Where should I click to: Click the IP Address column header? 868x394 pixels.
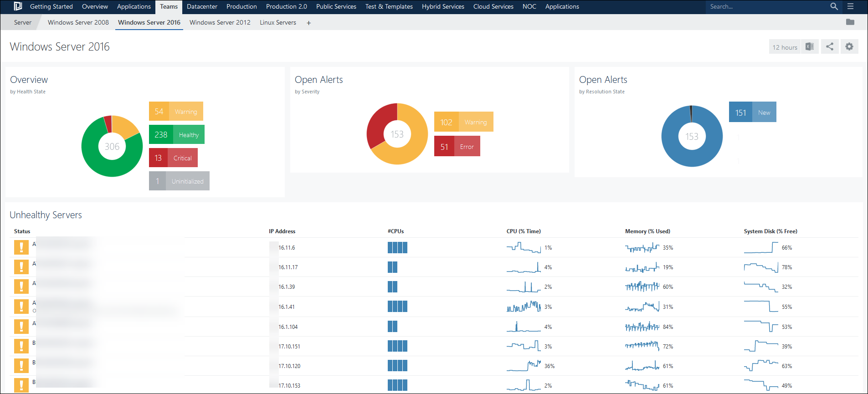pos(282,231)
